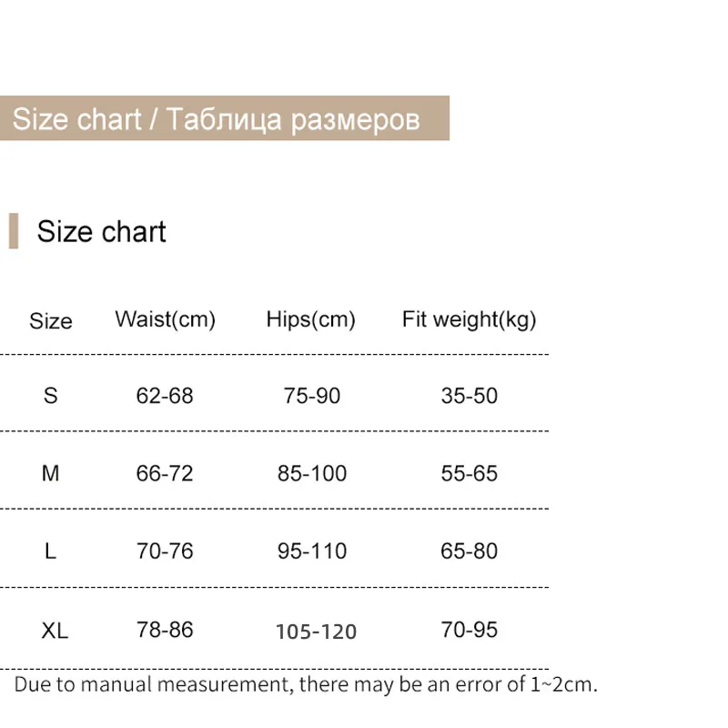Click the 66-72 waist value
The width and height of the screenshot is (728, 728).
(x=165, y=473)
